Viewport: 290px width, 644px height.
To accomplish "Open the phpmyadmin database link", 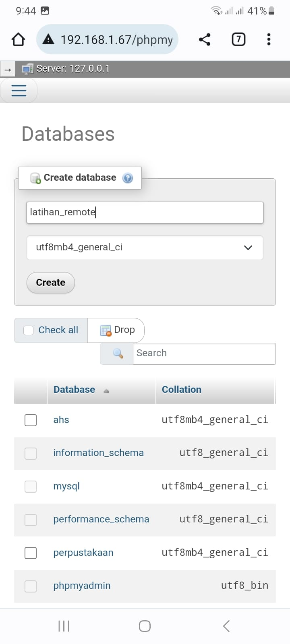I will point(82,586).
